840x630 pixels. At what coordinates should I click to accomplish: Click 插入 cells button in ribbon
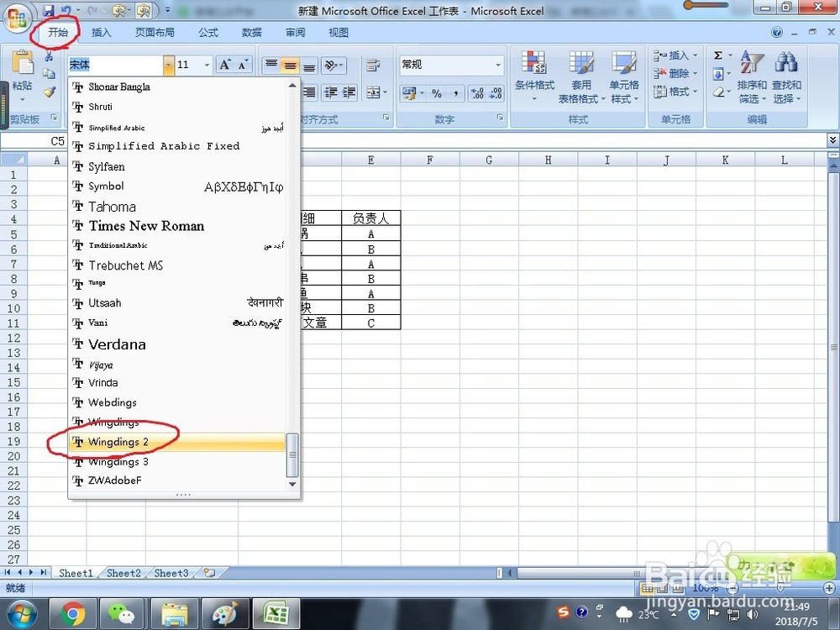(x=675, y=55)
